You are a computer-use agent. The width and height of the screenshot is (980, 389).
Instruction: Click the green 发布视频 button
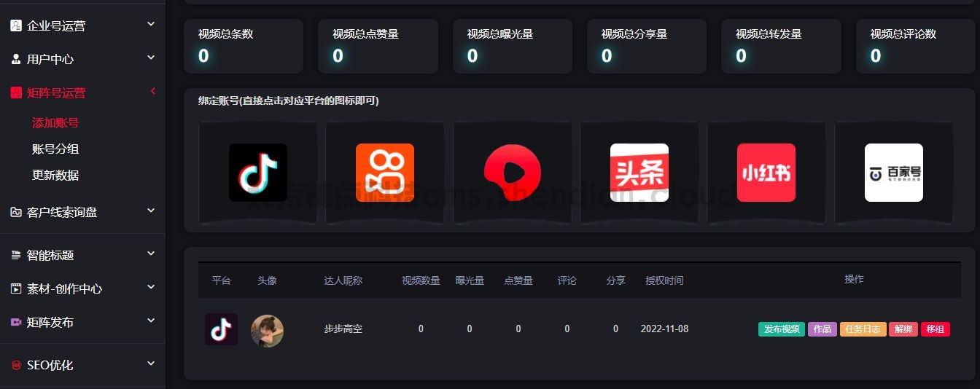click(x=782, y=329)
